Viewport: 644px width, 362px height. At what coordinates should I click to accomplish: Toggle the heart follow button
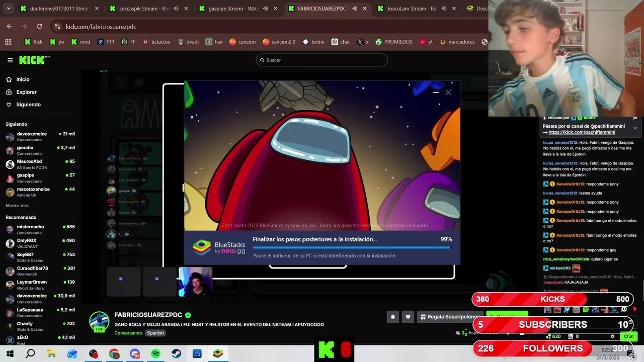408,317
